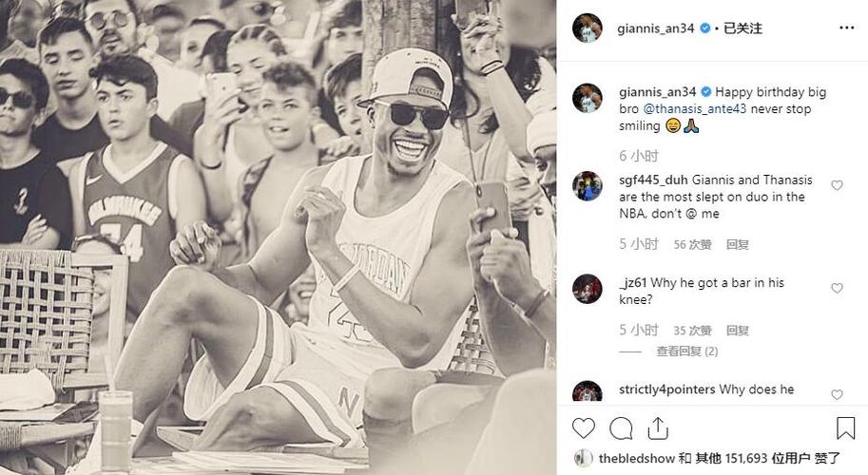This screenshot has height=475, width=868.
Task: Like strictly4pointers comment heart
Action: coord(837,394)
